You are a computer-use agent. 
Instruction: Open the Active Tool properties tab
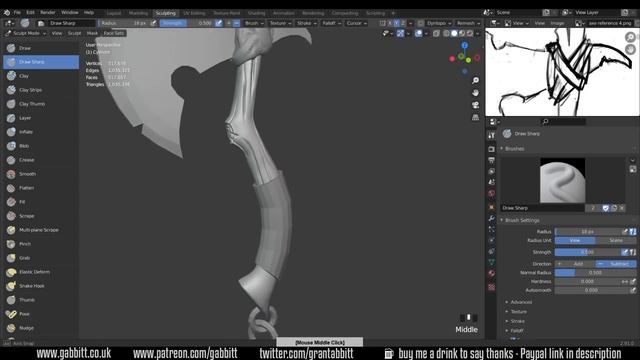coord(491,135)
